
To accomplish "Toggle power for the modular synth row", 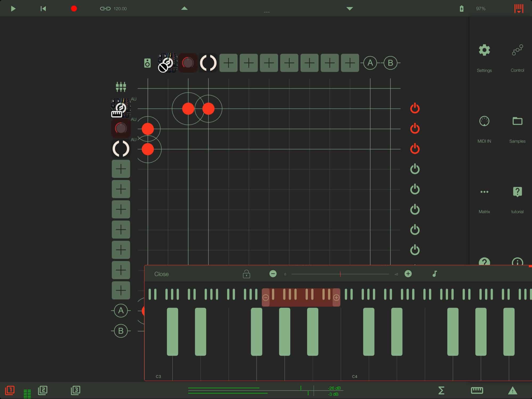I will [x=415, y=108].
